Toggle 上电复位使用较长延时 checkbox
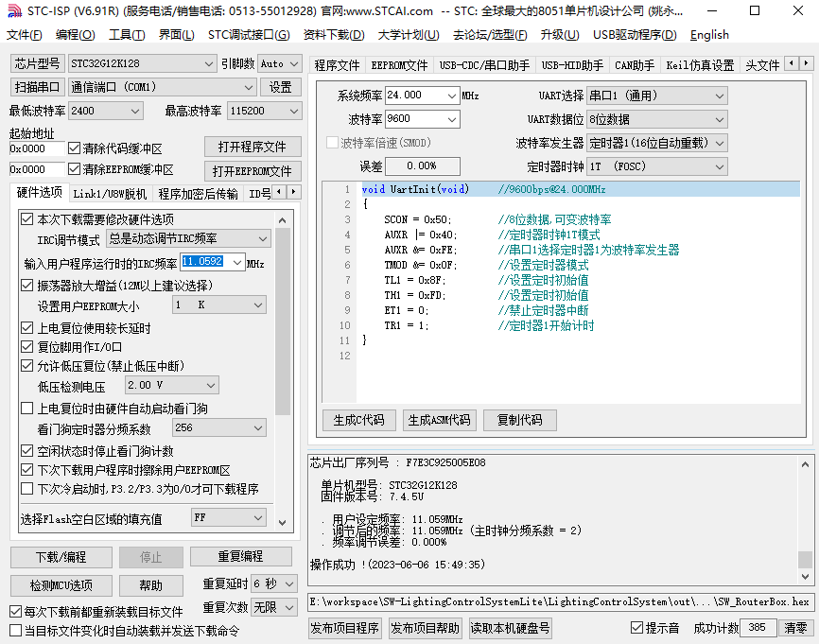The height and width of the screenshot is (644, 819). 26,328
